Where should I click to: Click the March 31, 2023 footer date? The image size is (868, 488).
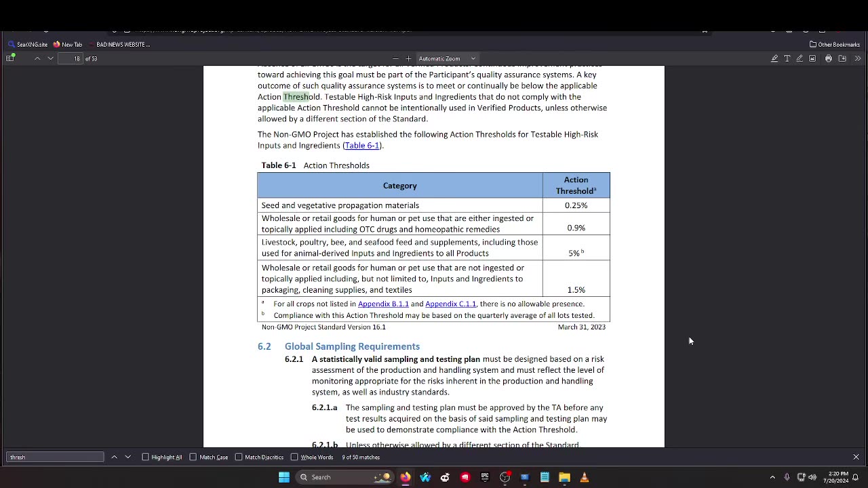(x=581, y=327)
